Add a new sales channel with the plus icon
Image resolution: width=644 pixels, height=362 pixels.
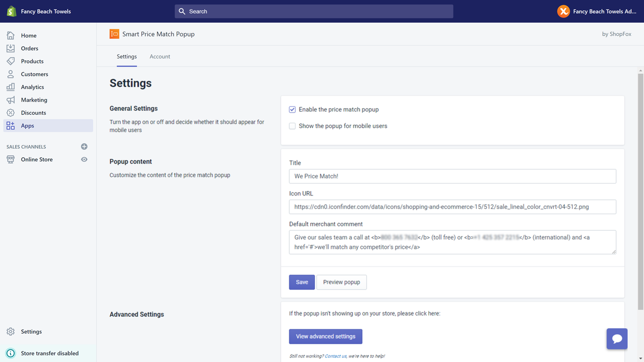pyautogui.click(x=84, y=146)
